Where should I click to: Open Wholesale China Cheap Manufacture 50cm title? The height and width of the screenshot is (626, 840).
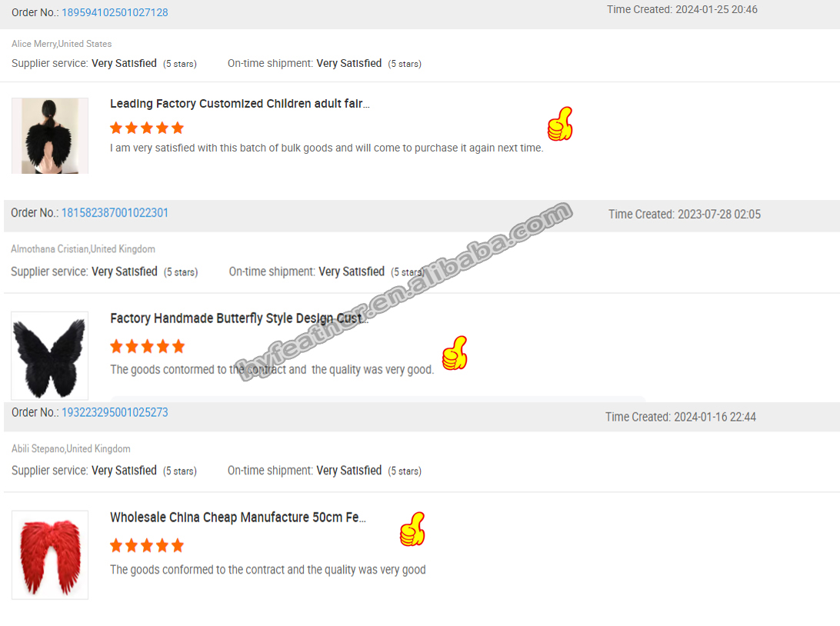click(x=238, y=518)
